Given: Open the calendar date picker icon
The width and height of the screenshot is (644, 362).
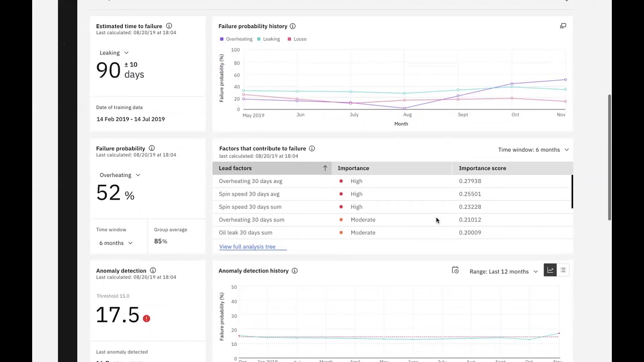Looking at the screenshot, I should (x=455, y=270).
